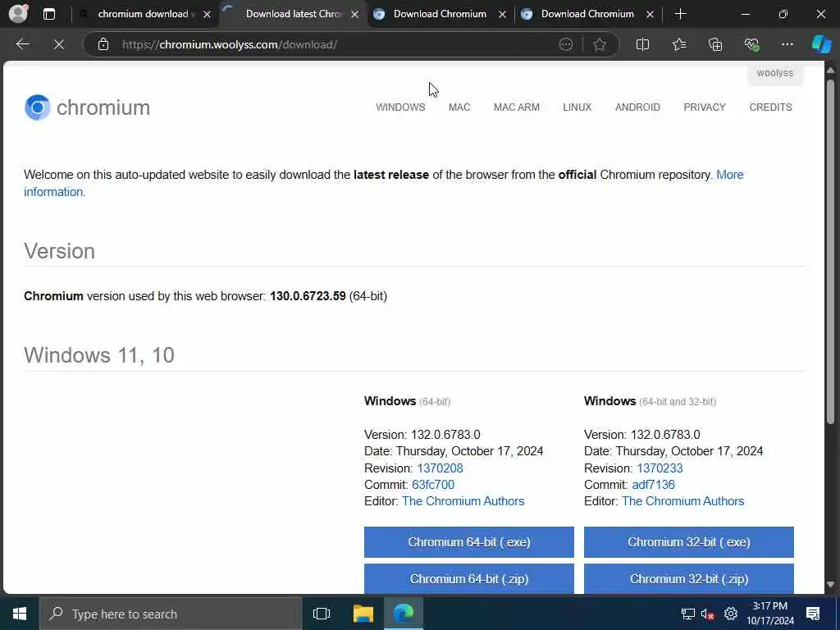Open 32-bit column 'The Chromium Authors' link
The width and height of the screenshot is (840, 630).
pyautogui.click(x=682, y=501)
